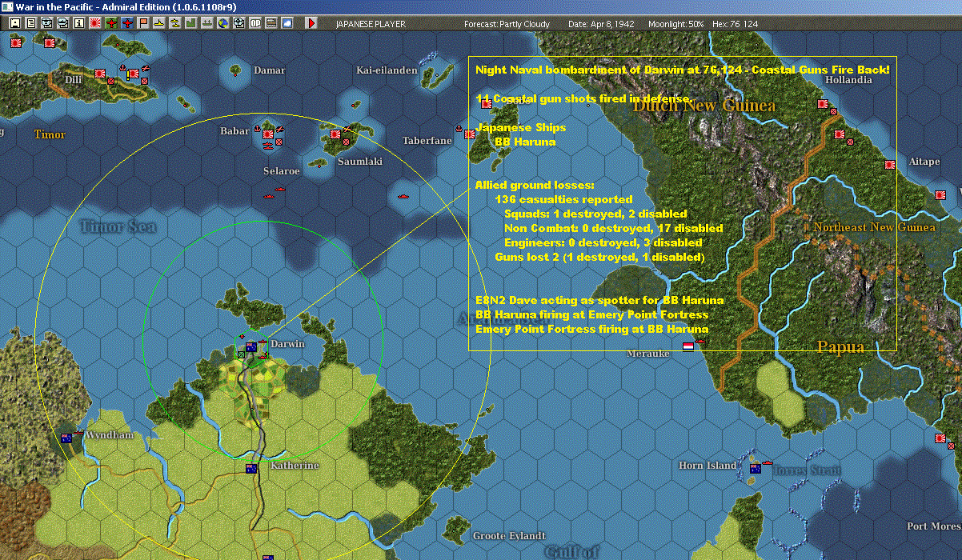Click the green unit icon beside Darwin flag
Screen dimensions: 962x560
[x=242, y=354]
